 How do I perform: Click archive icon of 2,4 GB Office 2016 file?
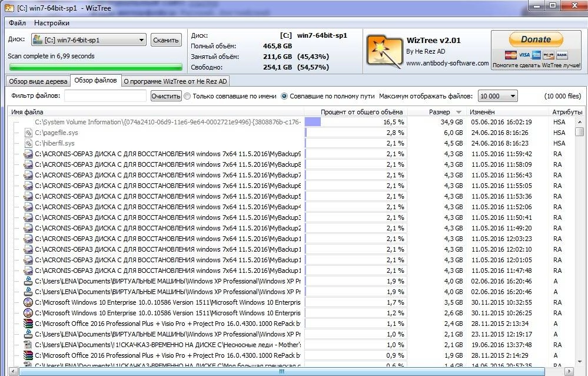(x=28, y=324)
